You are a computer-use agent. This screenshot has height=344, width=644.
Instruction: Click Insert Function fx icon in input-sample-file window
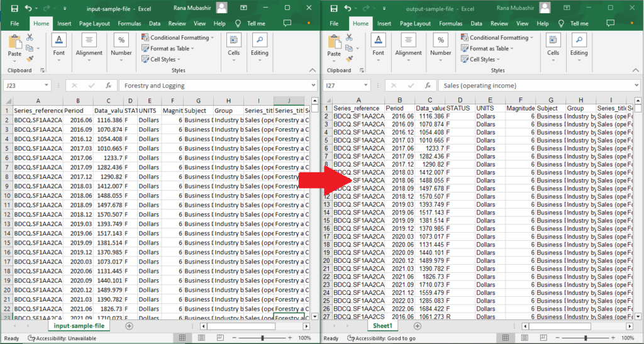(x=108, y=86)
